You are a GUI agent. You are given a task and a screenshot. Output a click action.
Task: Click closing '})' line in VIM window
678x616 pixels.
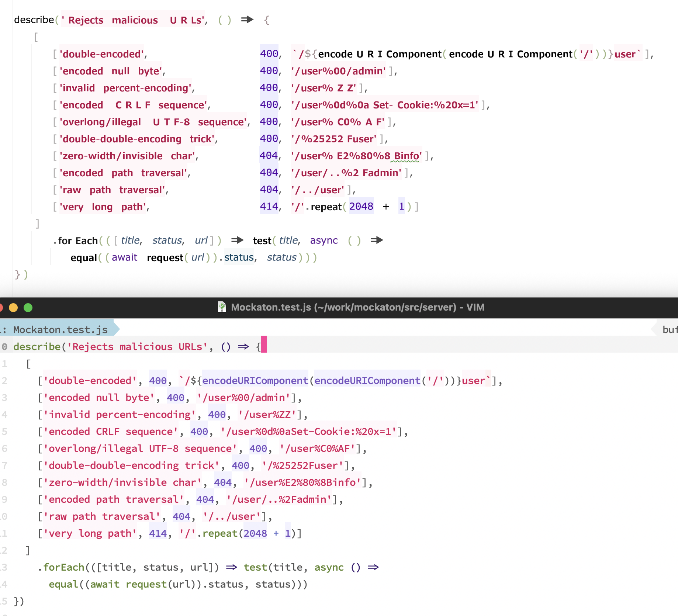[x=19, y=601]
